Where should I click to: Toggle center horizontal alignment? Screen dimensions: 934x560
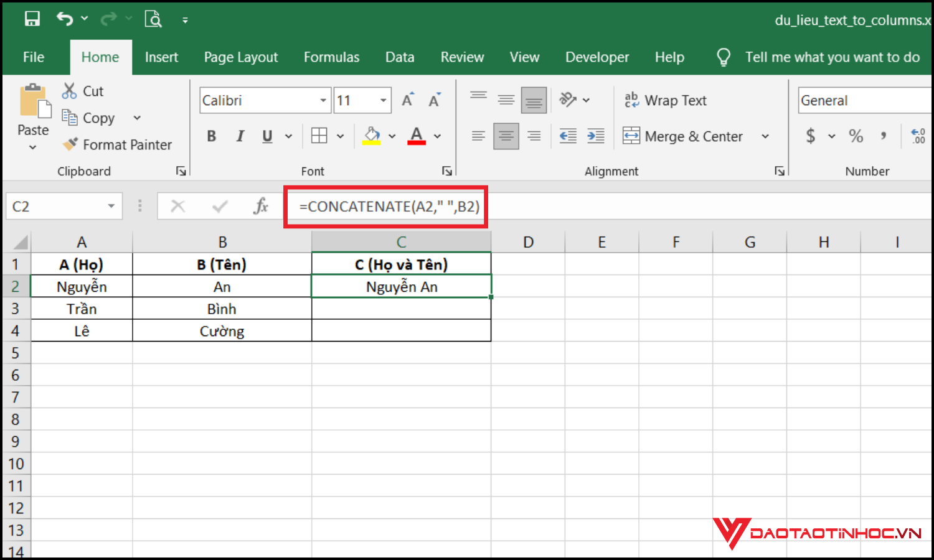click(x=506, y=136)
